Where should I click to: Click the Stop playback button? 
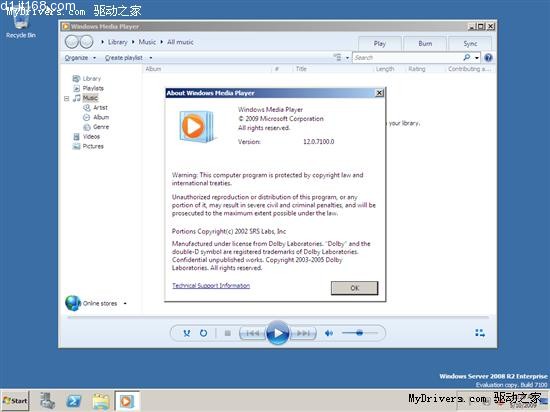click(x=227, y=333)
